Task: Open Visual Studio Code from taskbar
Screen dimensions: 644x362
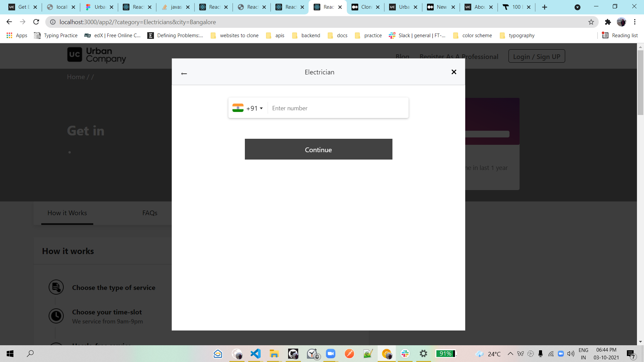Action: (x=256, y=354)
